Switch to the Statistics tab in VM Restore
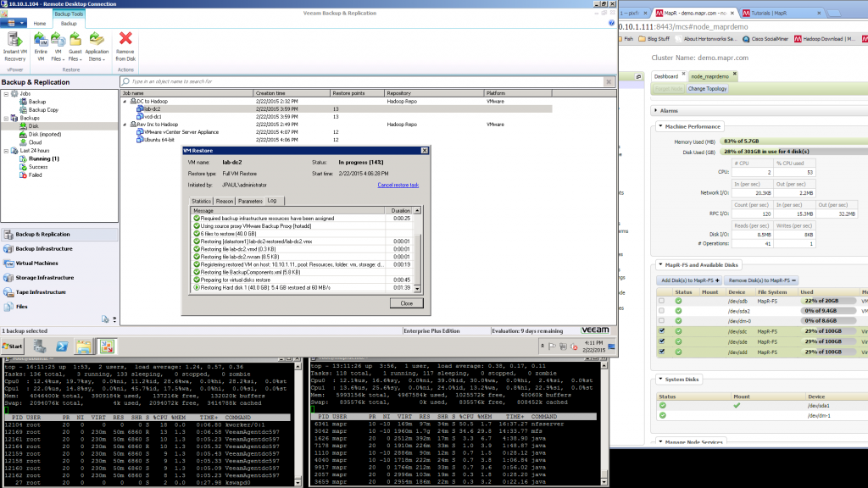 pyautogui.click(x=202, y=201)
